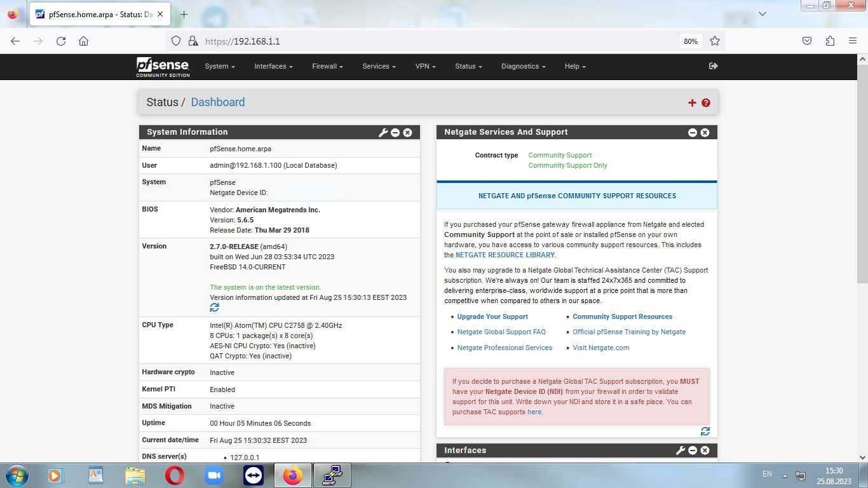Viewport: 868px width, 488px height.
Task: Open Interfaces widget settings wrench
Action: click(x=680, y=451)
